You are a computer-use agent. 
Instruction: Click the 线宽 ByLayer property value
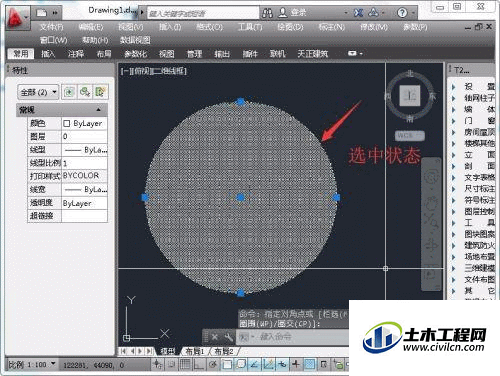tap(84, 190)
